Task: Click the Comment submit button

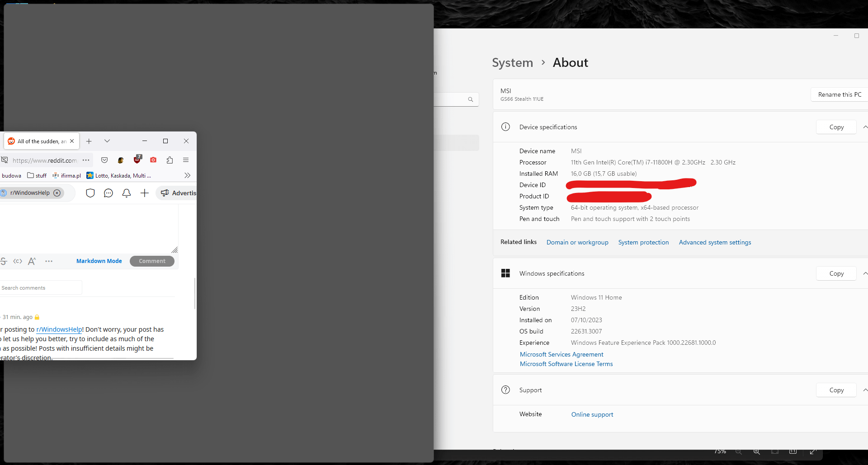Action: [152, 261]
